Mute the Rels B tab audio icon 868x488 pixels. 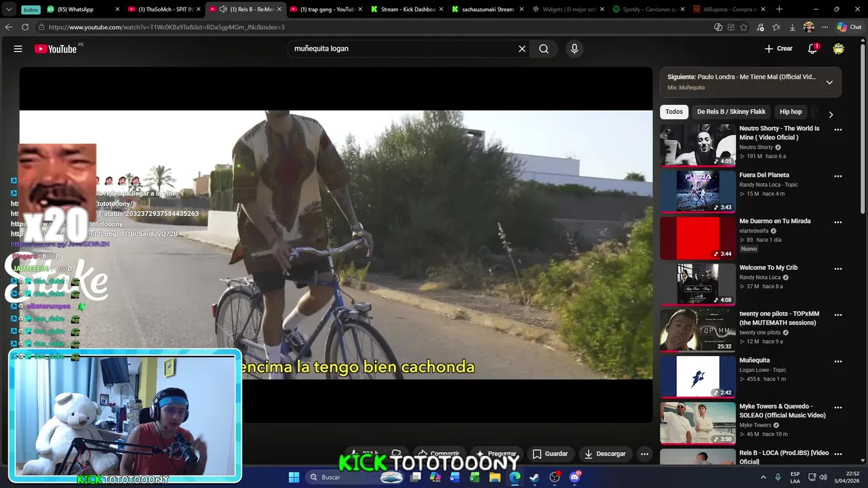pos(223,9)
